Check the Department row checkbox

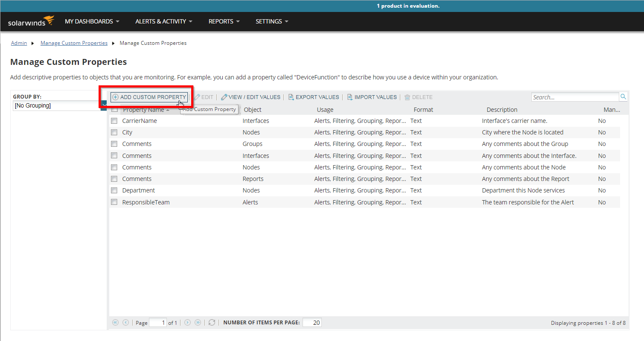(114, 190)
